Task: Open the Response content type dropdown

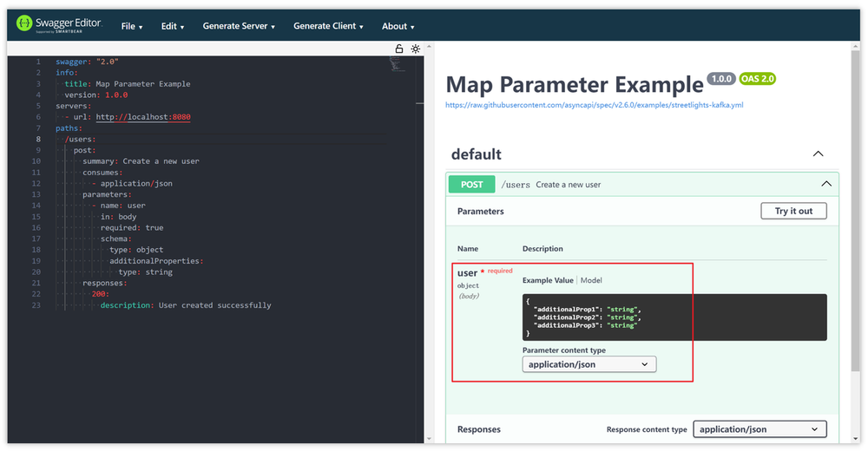Action: [759, 428]
